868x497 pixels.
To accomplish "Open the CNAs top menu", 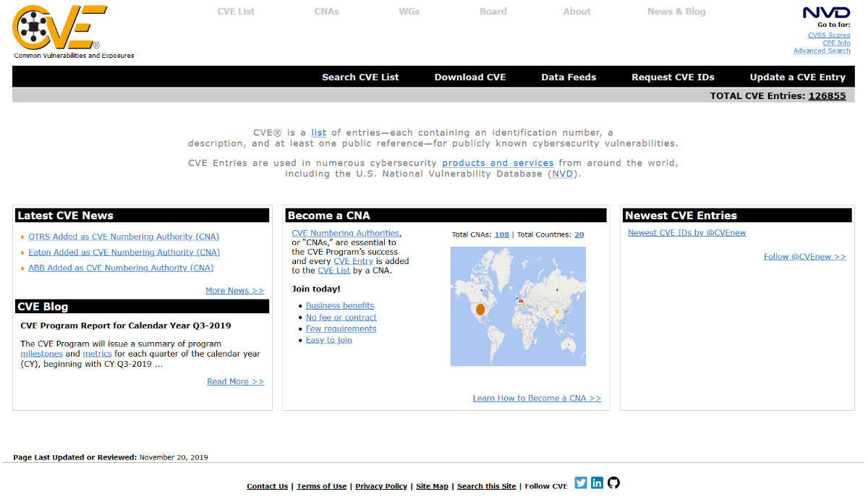I will [326, 12].
